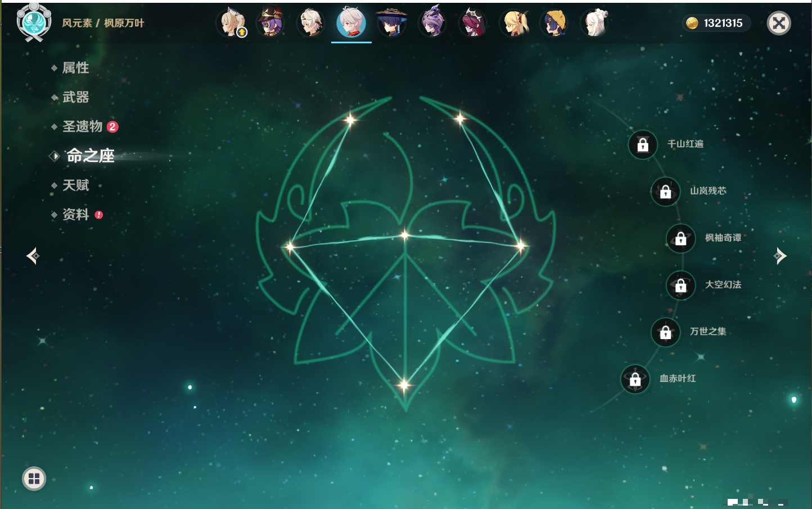
Task: Click the 枫袖奇谭 constellation name
Action: (x=724, y=238)
